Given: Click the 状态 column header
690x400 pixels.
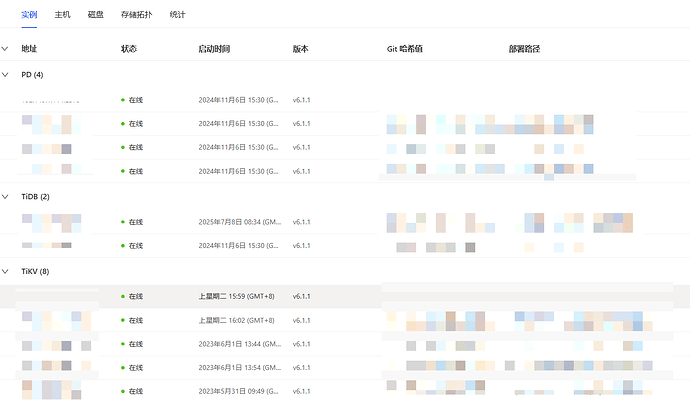Looking at the screenshot, I should (129, 49).
